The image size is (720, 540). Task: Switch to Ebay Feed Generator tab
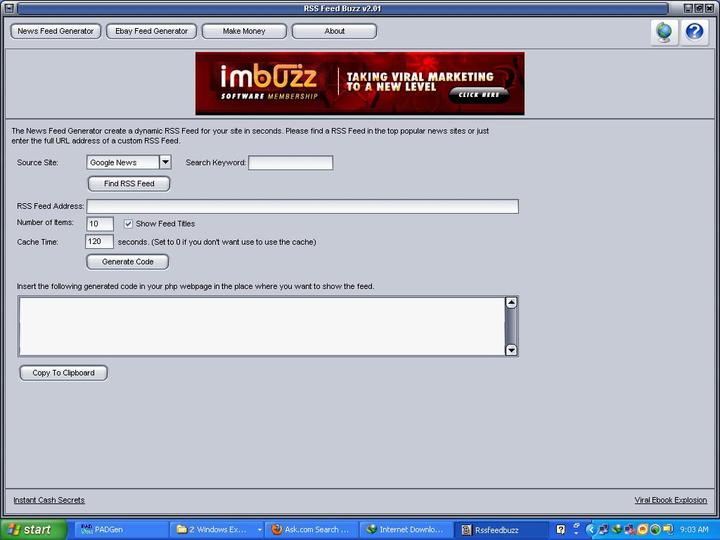click(x=152, y=31)
